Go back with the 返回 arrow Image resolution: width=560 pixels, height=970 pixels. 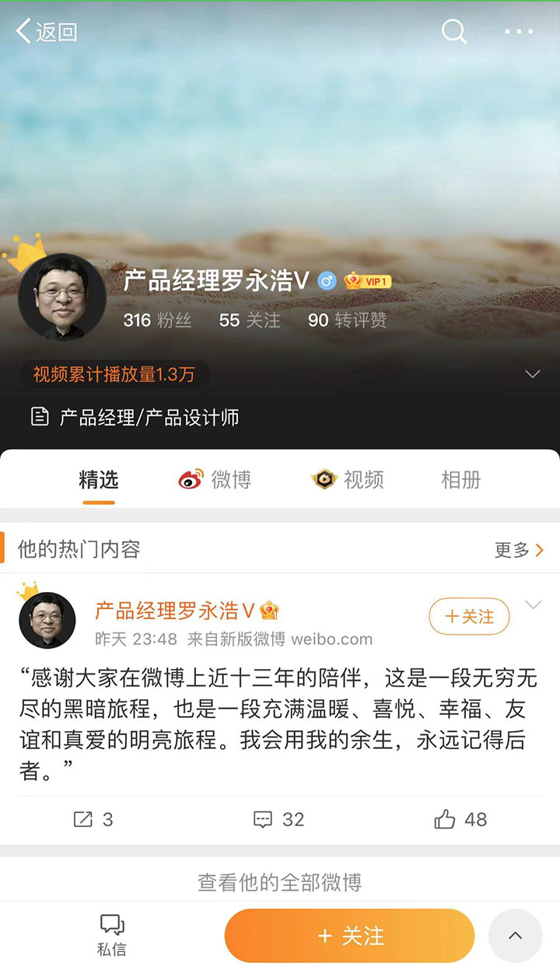click(47, 32)
